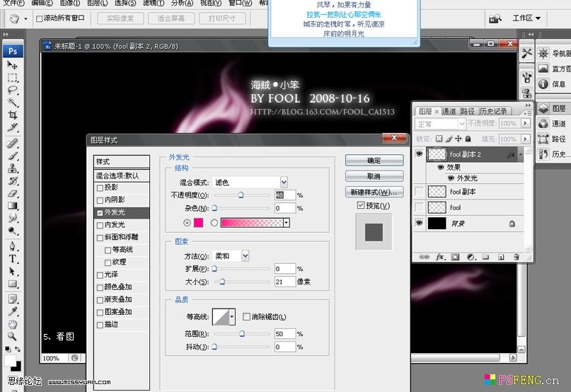
Task: Select the Hand tool in toolbox
Action: (x=12, y=324)
